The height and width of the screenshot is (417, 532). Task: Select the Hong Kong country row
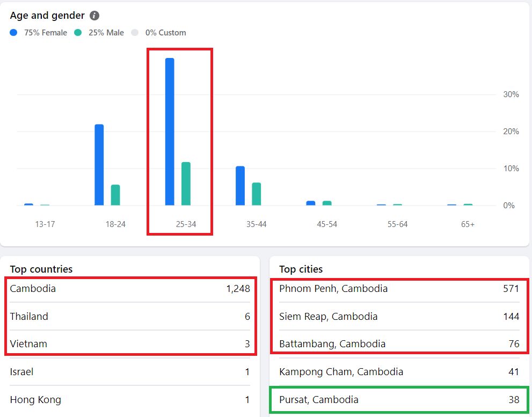tap(130, 400)
